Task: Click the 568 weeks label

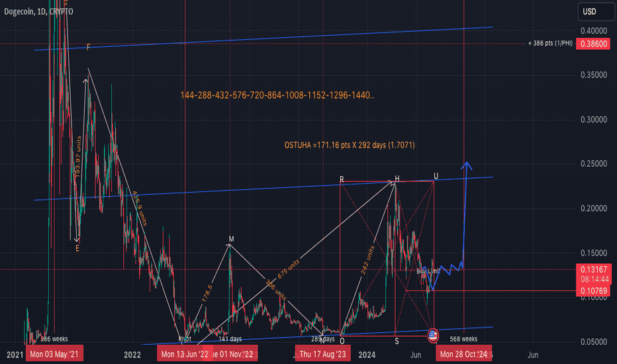Action: [463, 339]
